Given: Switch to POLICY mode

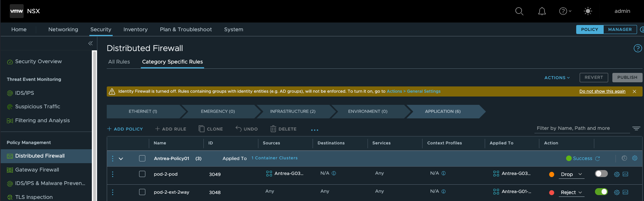Looking at the screenshot, I should (x=590, y=30).
